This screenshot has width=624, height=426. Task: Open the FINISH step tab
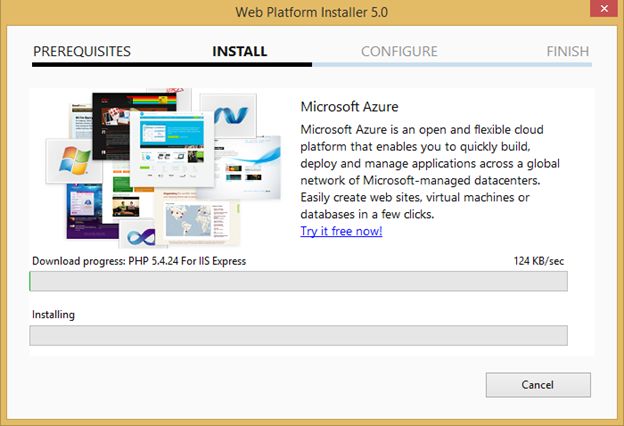(x=567, y=51)
